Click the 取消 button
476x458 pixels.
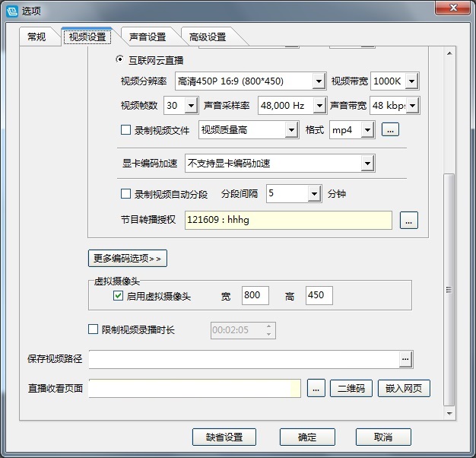(383, 437)
